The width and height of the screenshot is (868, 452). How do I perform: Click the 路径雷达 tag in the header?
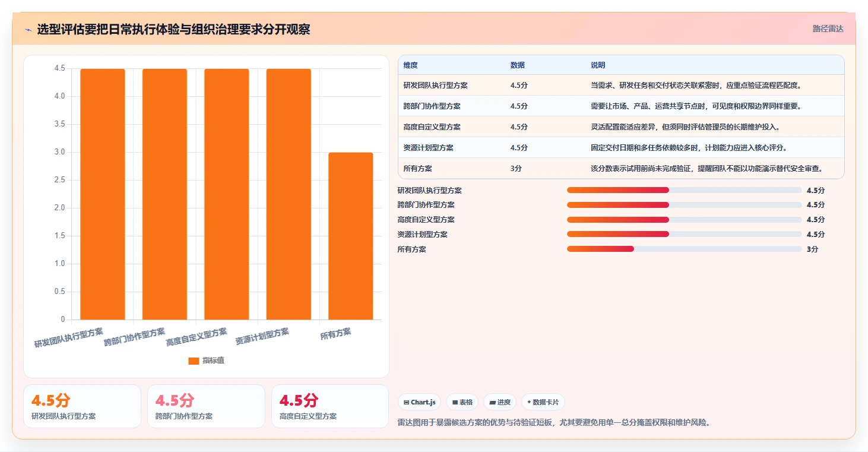(828, 29)
